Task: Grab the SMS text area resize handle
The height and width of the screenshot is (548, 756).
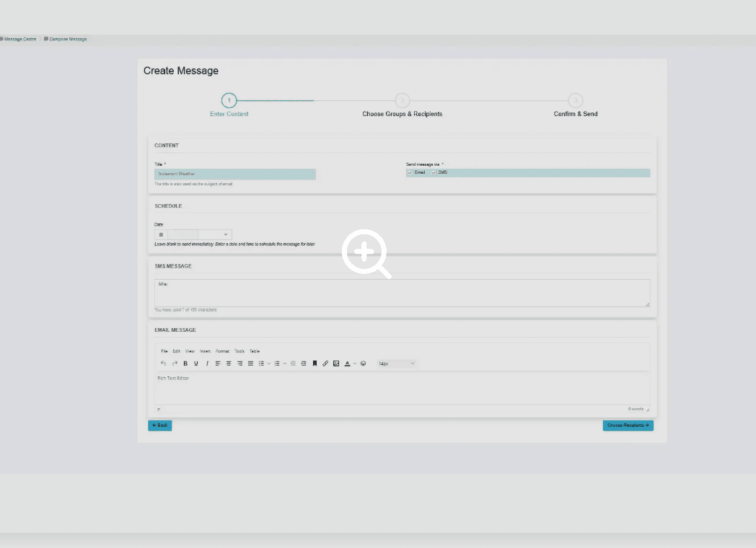Action: click(647, 304)
